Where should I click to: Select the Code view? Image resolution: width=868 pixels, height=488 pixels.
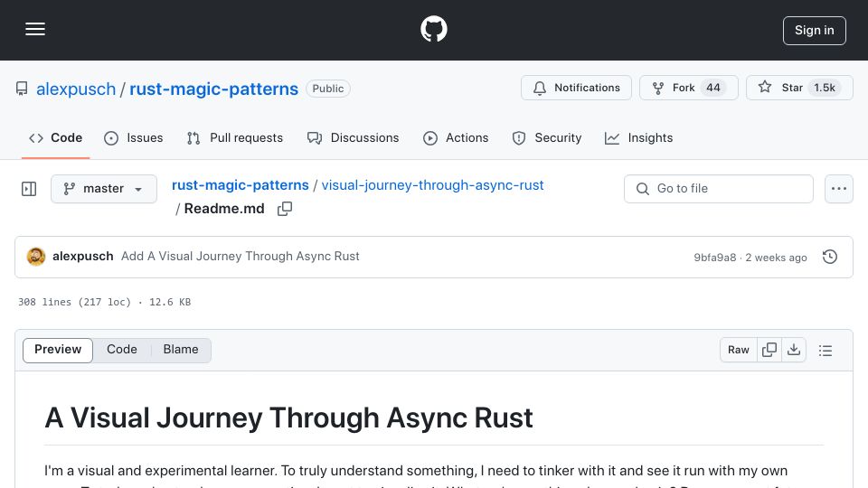(x=122, y=350)
